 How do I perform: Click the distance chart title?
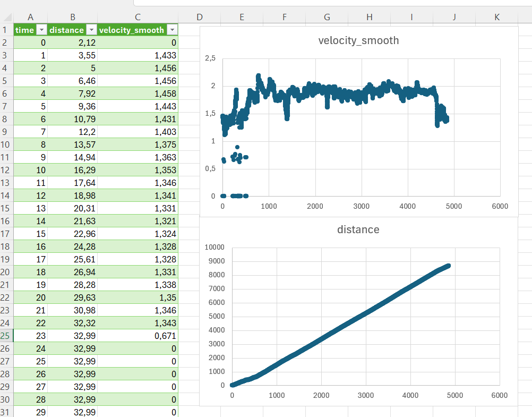(x=358, y=229)
